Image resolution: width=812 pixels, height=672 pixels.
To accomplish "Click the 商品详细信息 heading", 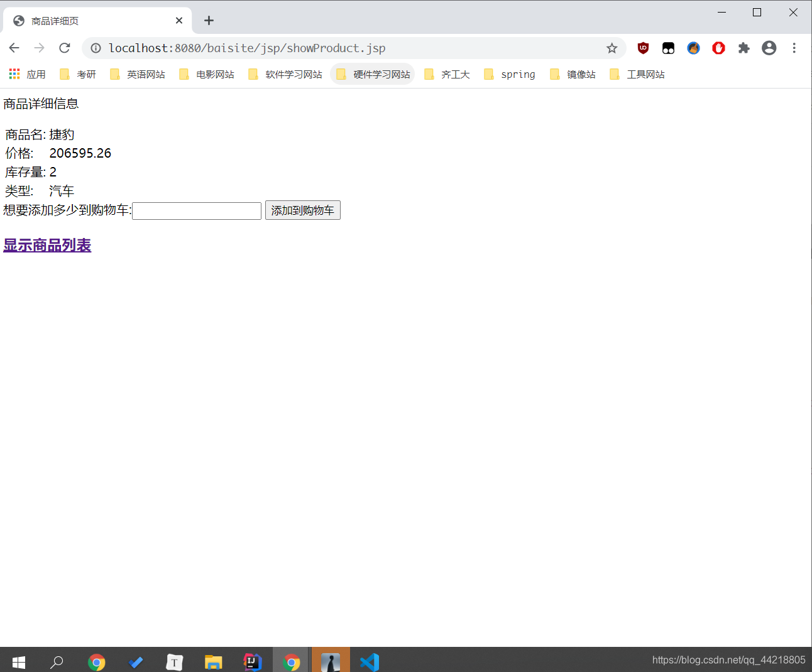I will (x=41, y=104).
